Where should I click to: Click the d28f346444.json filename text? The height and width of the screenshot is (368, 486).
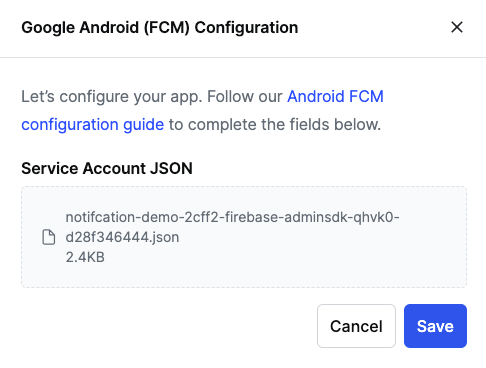tap(122, 237)
